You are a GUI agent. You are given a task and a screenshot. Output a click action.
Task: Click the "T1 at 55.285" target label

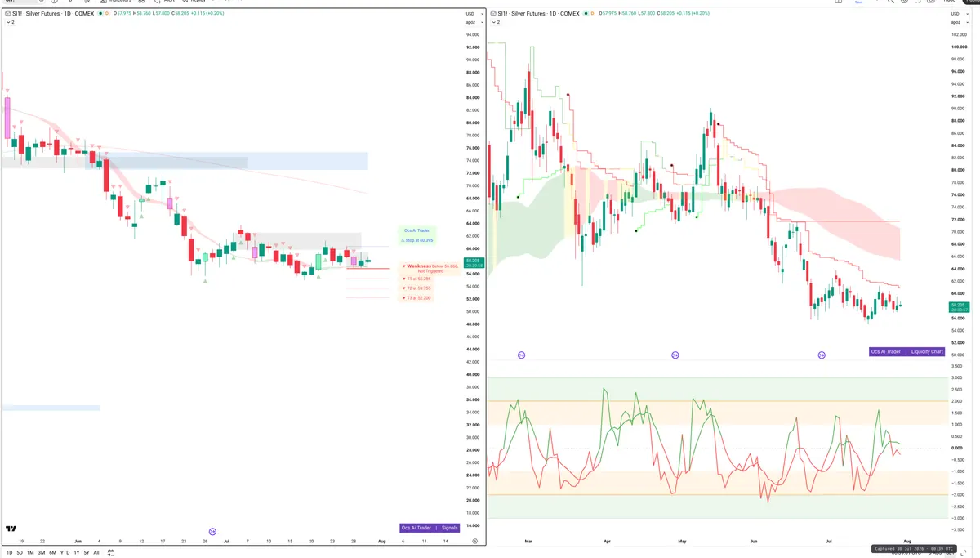point(416,279)
